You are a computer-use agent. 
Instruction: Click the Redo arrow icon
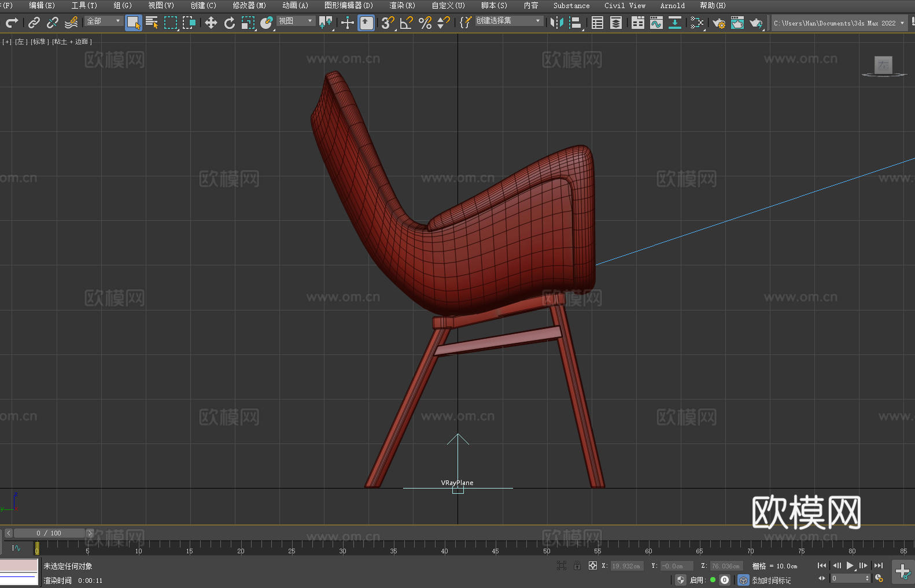tap(12, 23)
